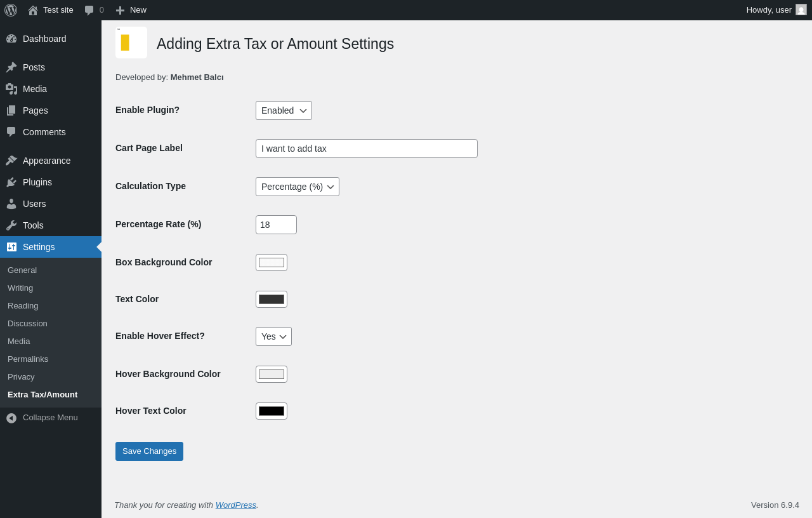
Task: Click the Cart Page Label text field
Action: tap(366, 149)
